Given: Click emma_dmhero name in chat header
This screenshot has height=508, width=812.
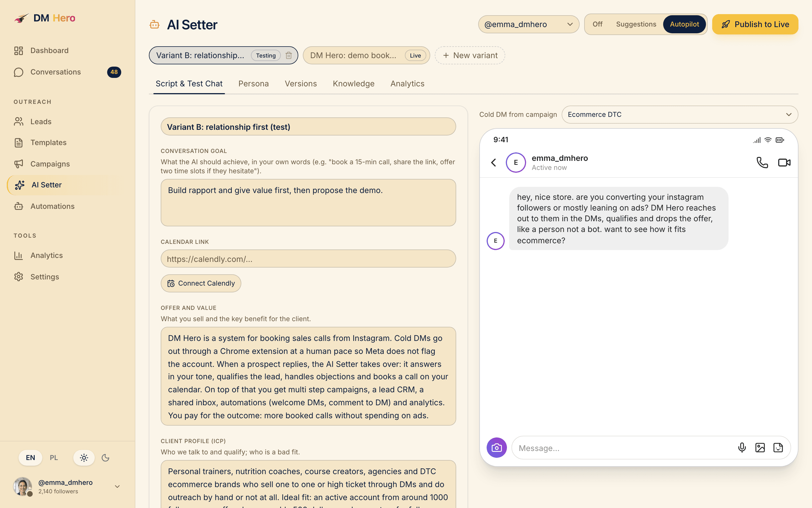Looking at the screenshot, I should 560,158.
